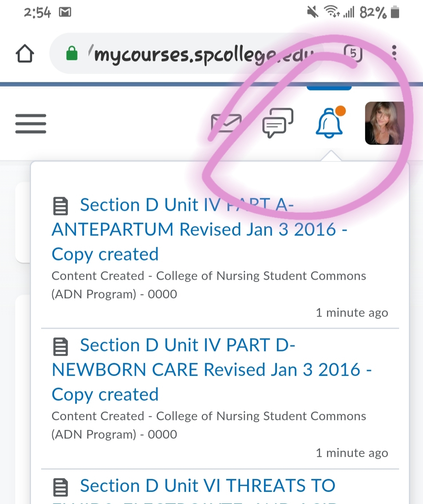Open Section D Unit IV PART D-NEWBORN CARE link
The image size is (423, 504).
point(211,370)
